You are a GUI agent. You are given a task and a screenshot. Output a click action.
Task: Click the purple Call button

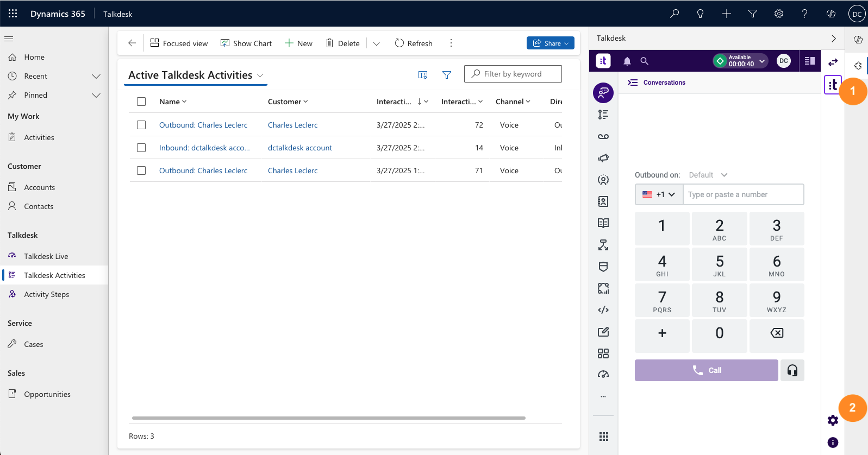coord(706,370)
